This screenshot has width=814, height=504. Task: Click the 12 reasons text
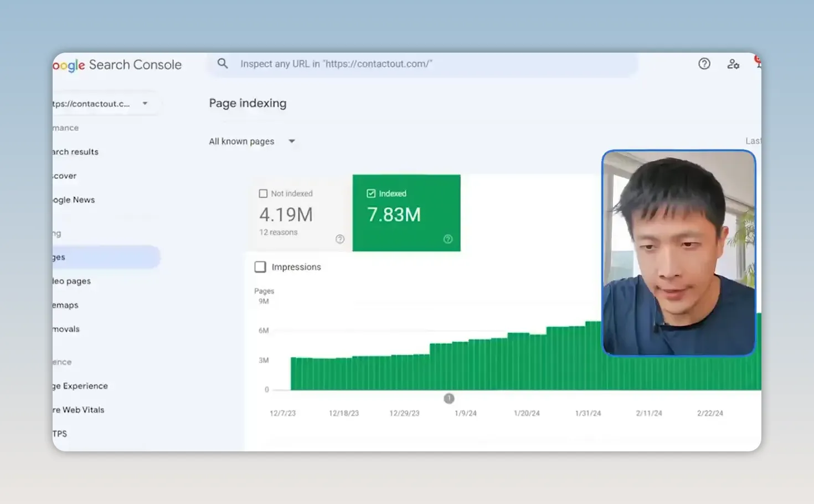tap(278, 232)
